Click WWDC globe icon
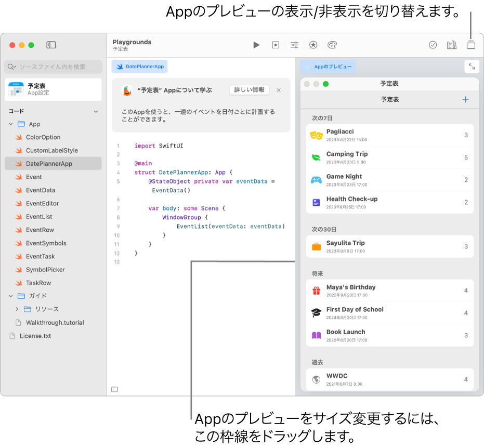The image size is (484, 448). [x=317, y=379]
